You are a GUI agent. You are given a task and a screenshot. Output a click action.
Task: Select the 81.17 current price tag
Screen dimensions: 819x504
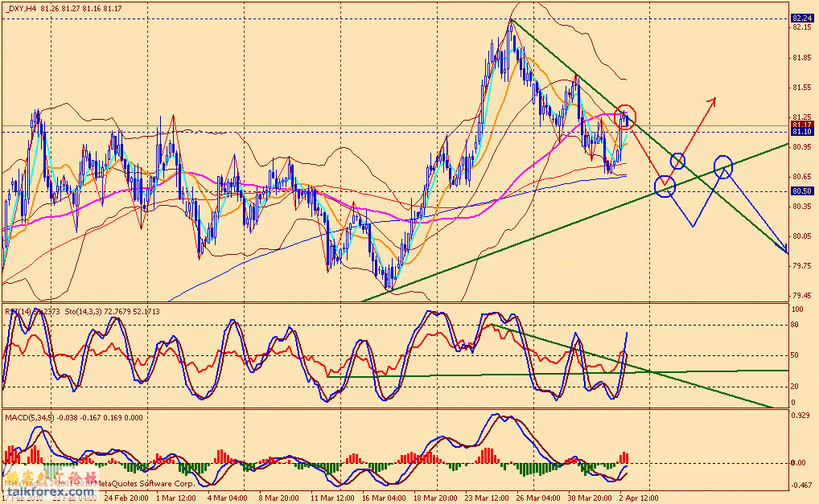point(802,125)
